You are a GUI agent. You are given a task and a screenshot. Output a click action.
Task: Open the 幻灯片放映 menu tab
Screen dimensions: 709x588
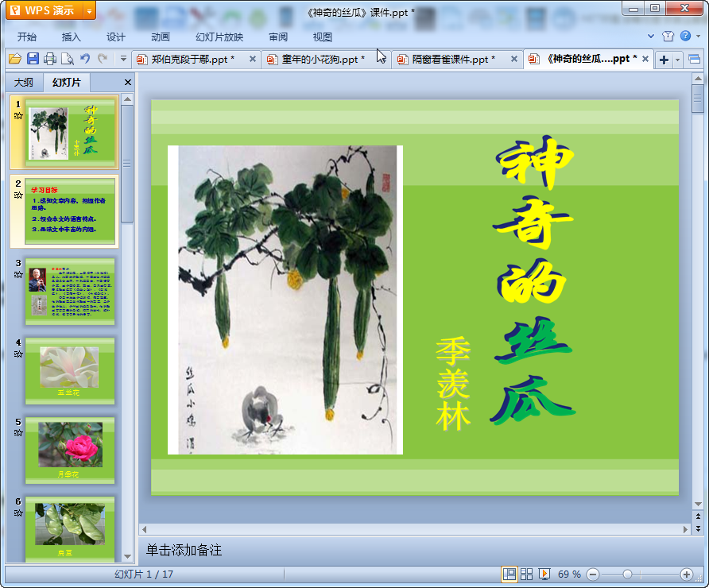pyautogui.click(x=219, y=37)
